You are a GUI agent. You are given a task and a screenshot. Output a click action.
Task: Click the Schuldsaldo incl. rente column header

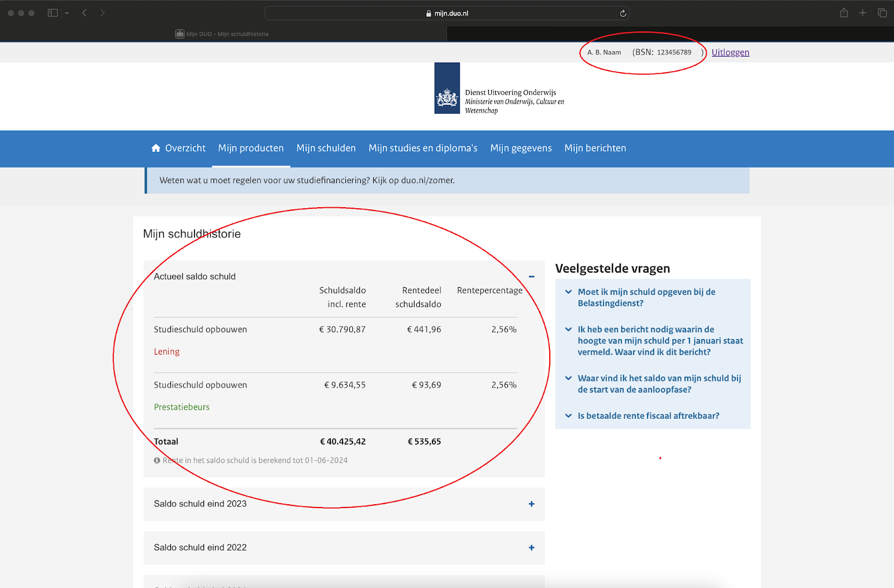(x=343, y=297)
